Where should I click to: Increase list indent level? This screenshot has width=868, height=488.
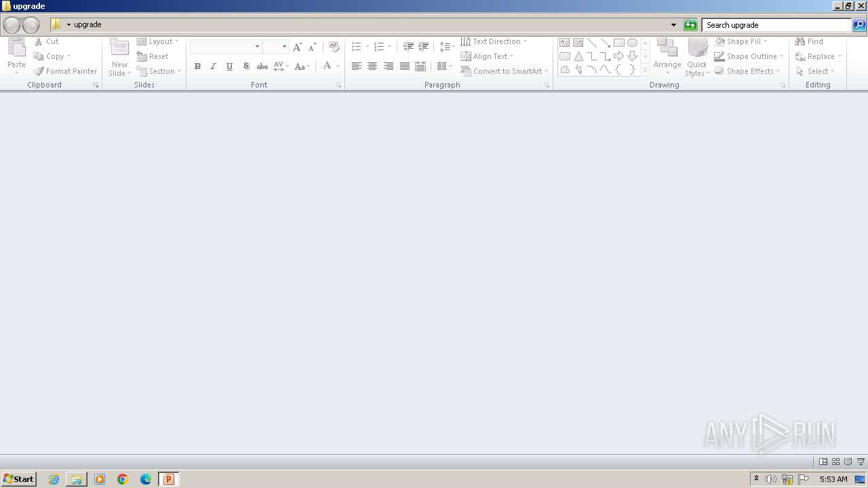point(424,47)
